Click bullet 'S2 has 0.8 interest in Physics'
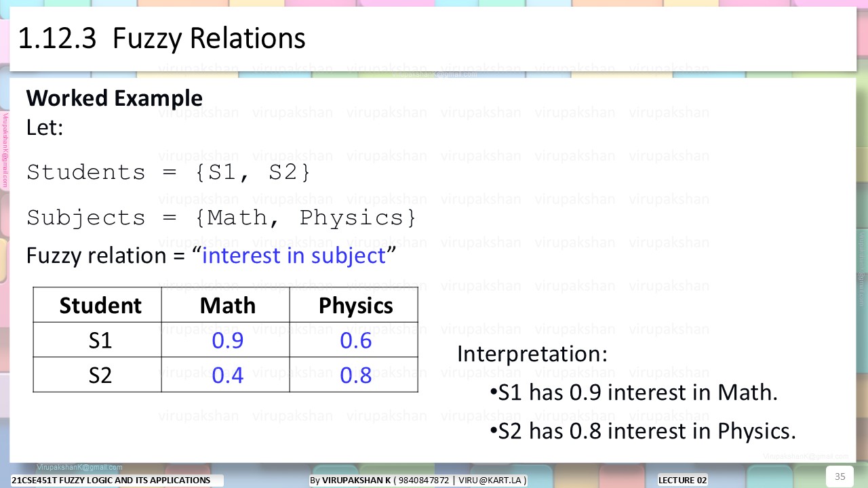Screen dimensions: 868x488 coord(642,431)
